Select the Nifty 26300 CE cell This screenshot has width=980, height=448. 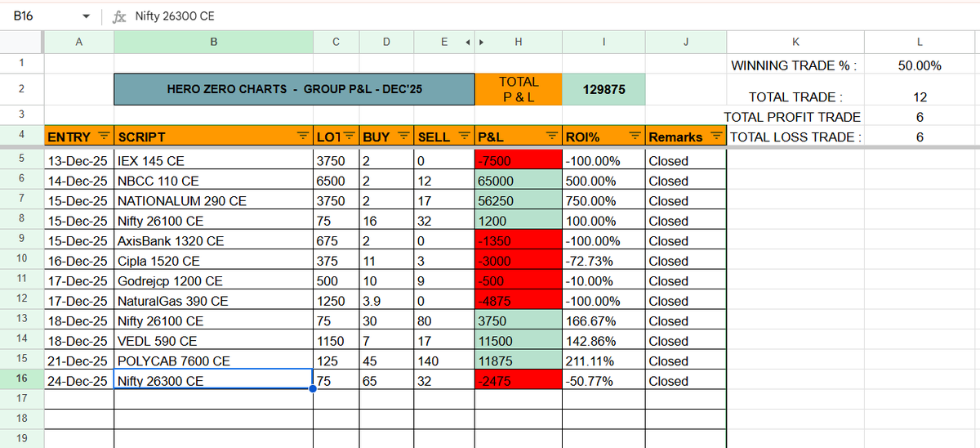point(213,381)
